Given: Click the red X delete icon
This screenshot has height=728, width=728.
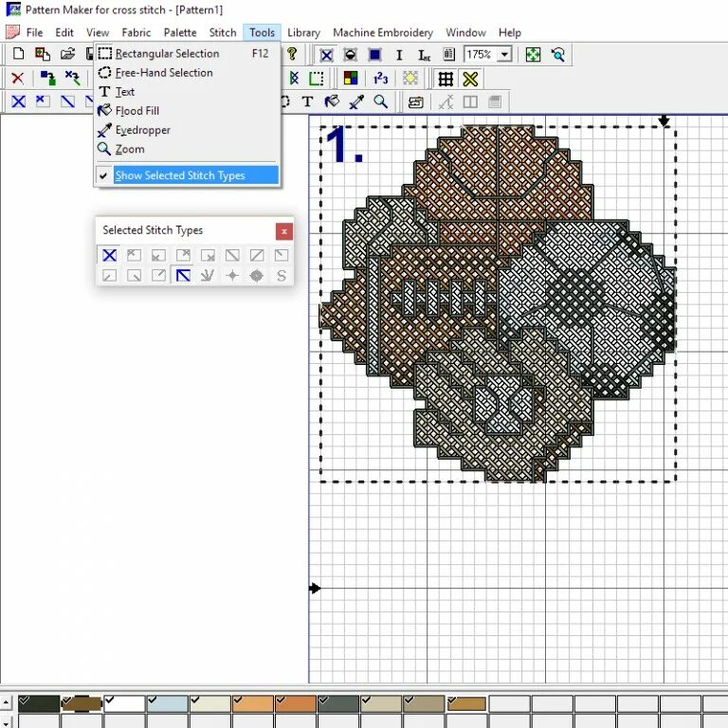Looking at the screenshot, I should tap(18, 78).
